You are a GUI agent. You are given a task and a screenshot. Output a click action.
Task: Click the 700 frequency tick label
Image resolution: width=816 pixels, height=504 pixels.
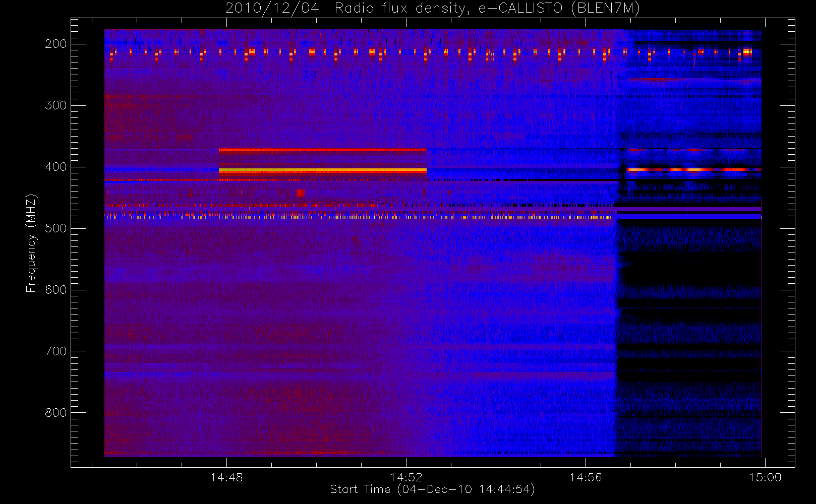[55, 351]
